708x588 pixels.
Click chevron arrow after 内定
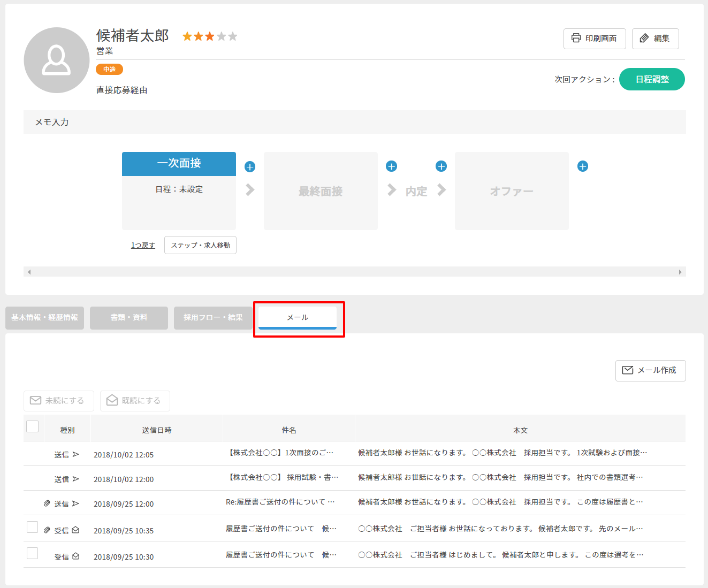(441, 190)
